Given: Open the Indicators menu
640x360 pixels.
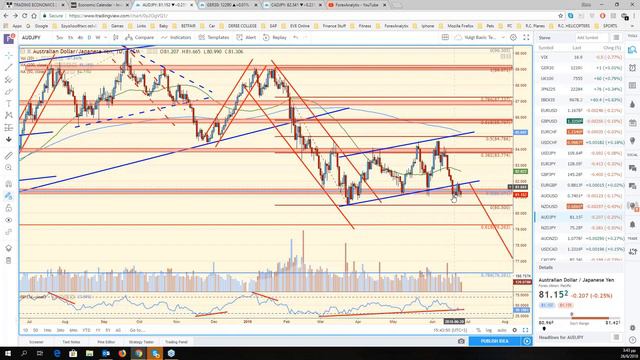Looking at the screenshot, I should point(176,38).
